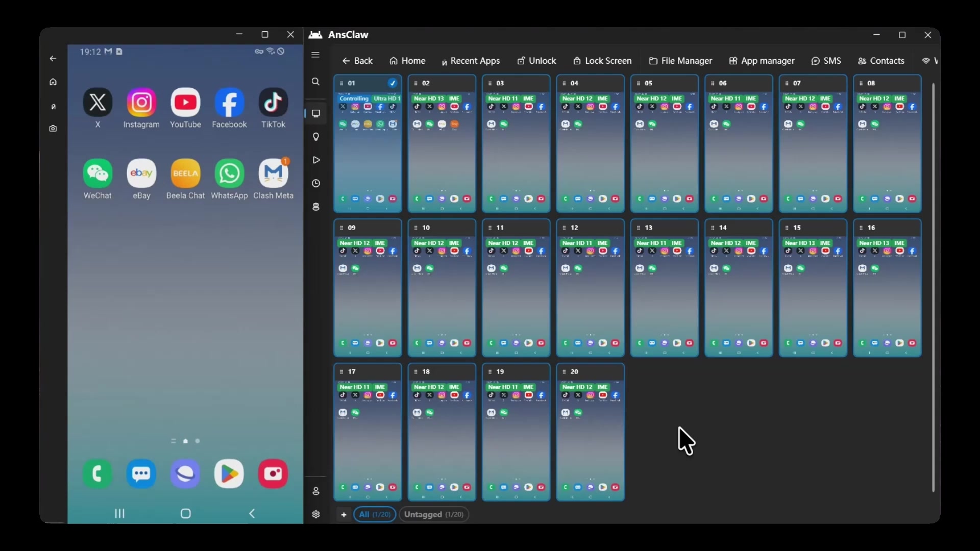Click Lock Screen in toolbar
Screen dimensions: 980x551
pyautogui.click(x=602, y=61)
